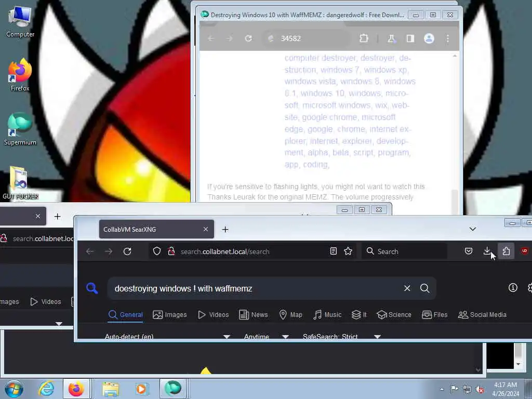Open the Firefox downloads panel

coord(487,251)
